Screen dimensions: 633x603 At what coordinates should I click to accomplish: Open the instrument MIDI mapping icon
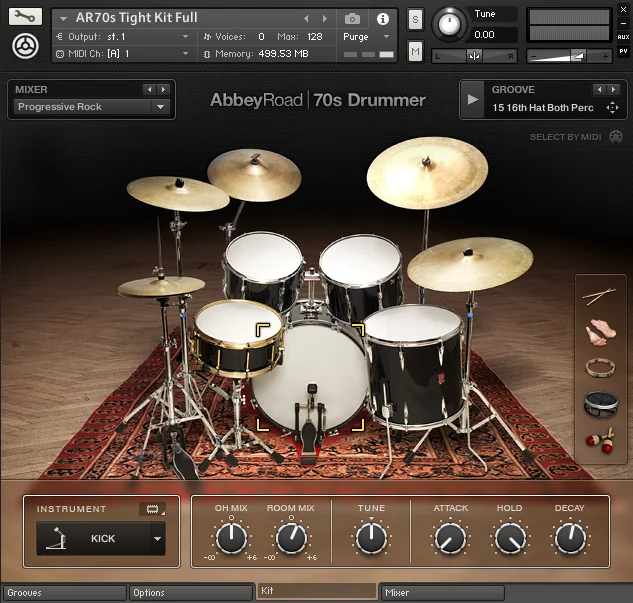click(153, 509)
